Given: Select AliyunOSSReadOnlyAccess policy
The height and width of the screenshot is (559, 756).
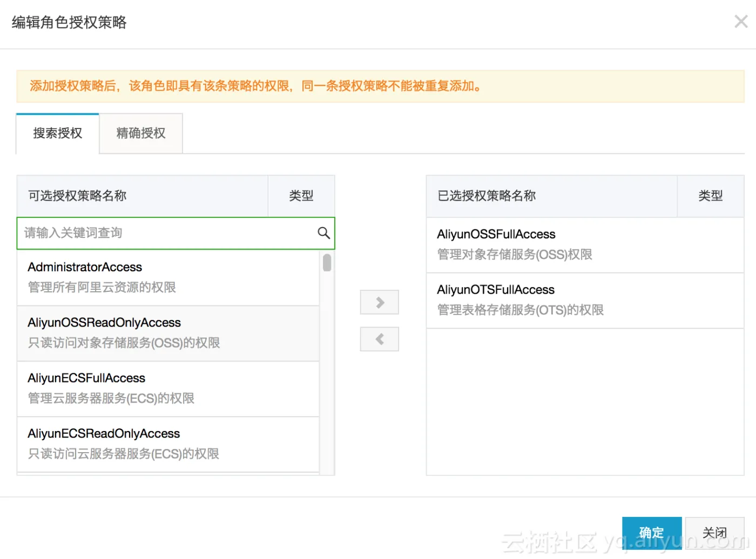Looking at the screenshot, I should (x=168, y=333).
